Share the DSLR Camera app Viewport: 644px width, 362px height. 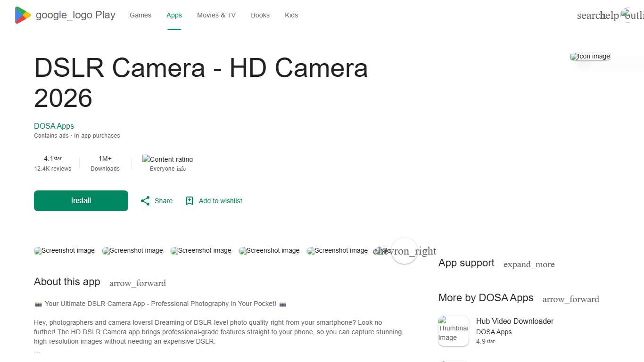coord(156,201)
